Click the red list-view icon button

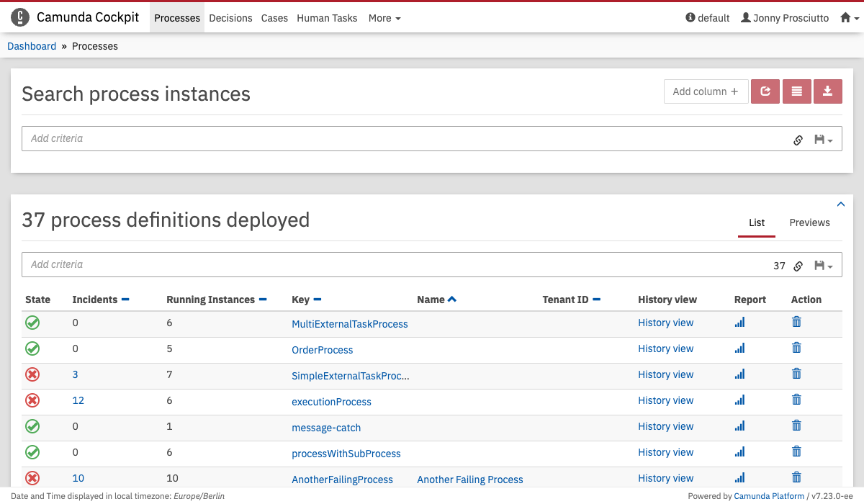coord(796,91)
